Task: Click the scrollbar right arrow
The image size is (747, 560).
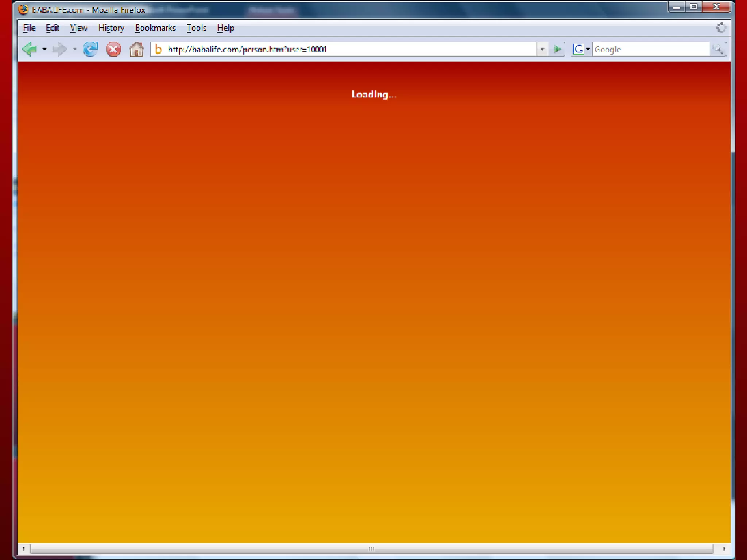Action: (x=724, y=549)
